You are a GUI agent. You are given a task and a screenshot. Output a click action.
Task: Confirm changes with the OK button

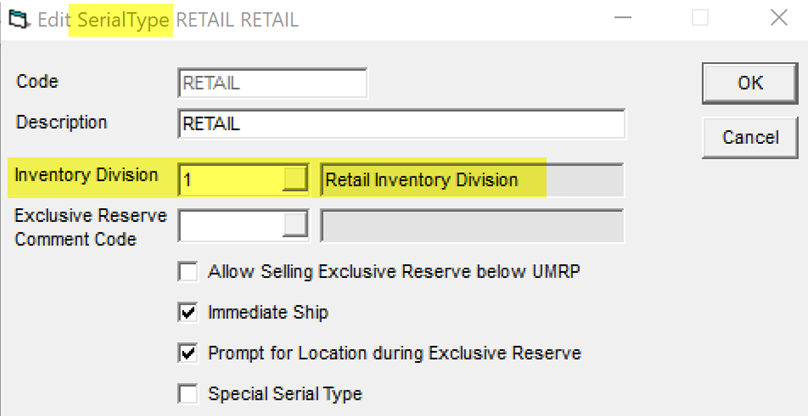click(x=750, y=83)
